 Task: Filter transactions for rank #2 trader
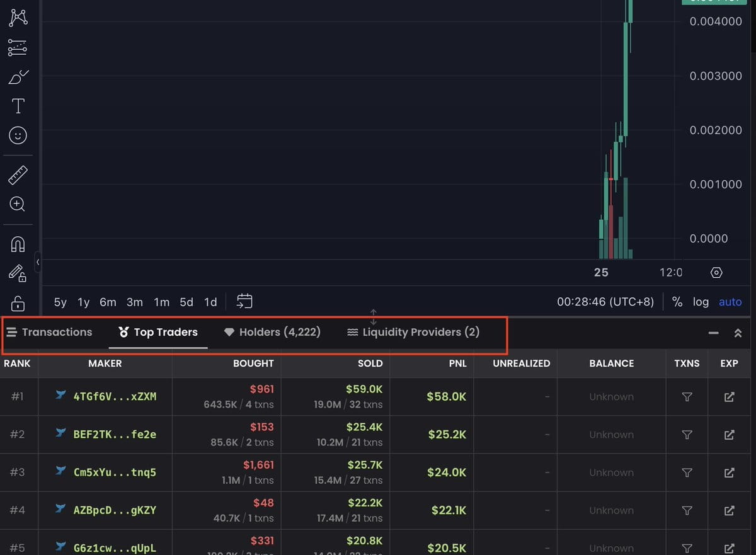click(x=687, y=435)
